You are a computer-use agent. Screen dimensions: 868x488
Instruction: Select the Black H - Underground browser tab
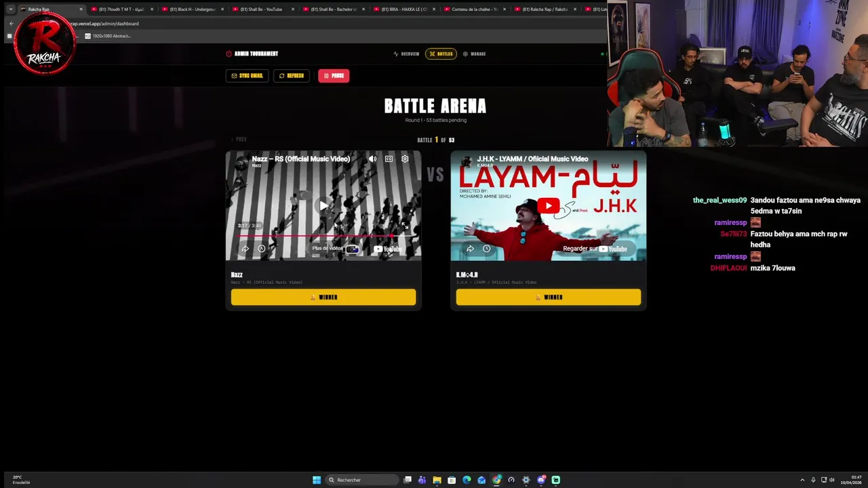(192, 9)
